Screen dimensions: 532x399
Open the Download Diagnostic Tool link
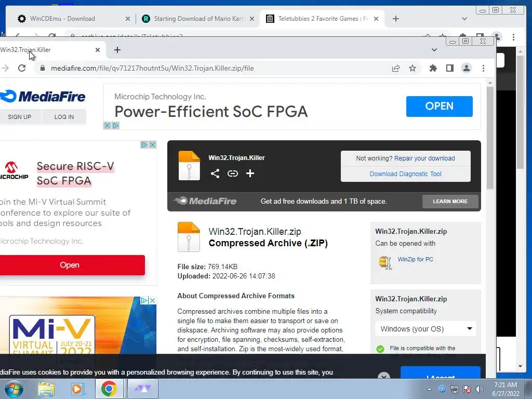pyautogui.click(x=405, y=174)
